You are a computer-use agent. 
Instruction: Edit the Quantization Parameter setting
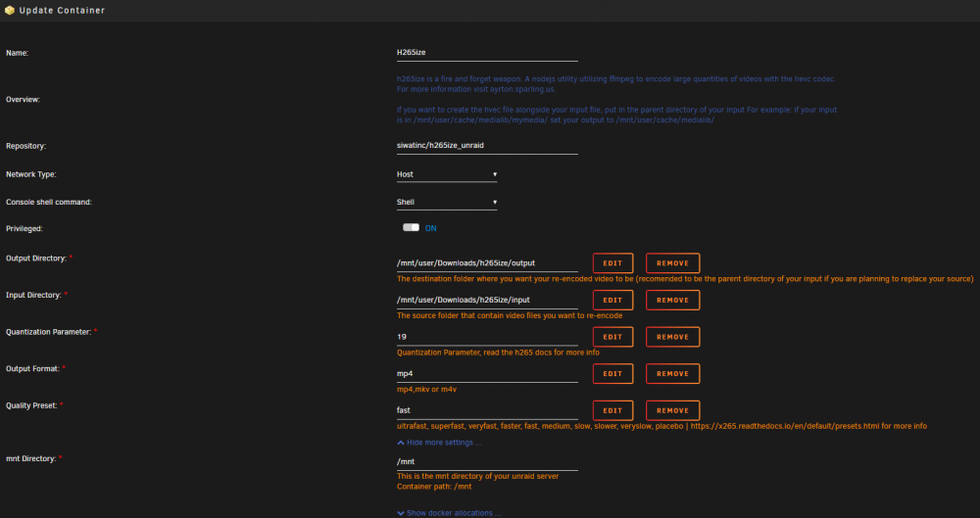(x=612, y=337)
